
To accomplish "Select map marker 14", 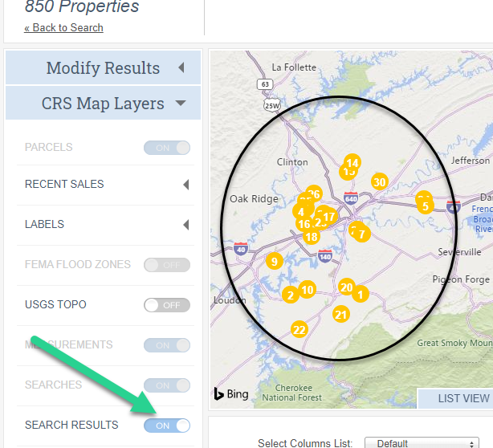I will coord(352,162).
